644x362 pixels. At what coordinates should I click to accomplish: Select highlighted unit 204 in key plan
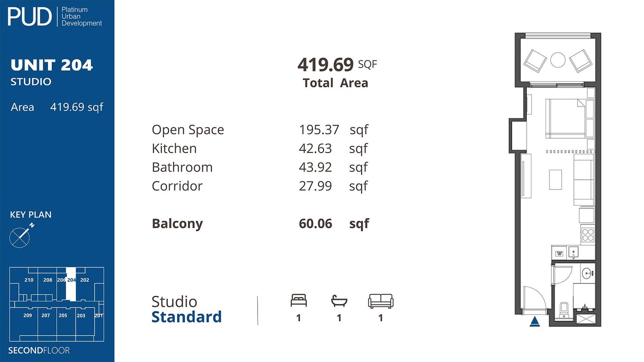tap(71, 284)
